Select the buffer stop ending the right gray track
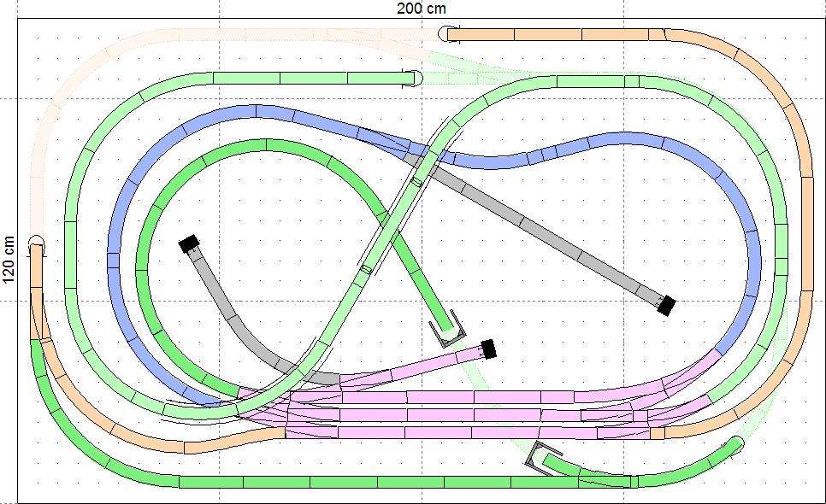The height and width of the screenshot is (504, 826). click(666, 305)
